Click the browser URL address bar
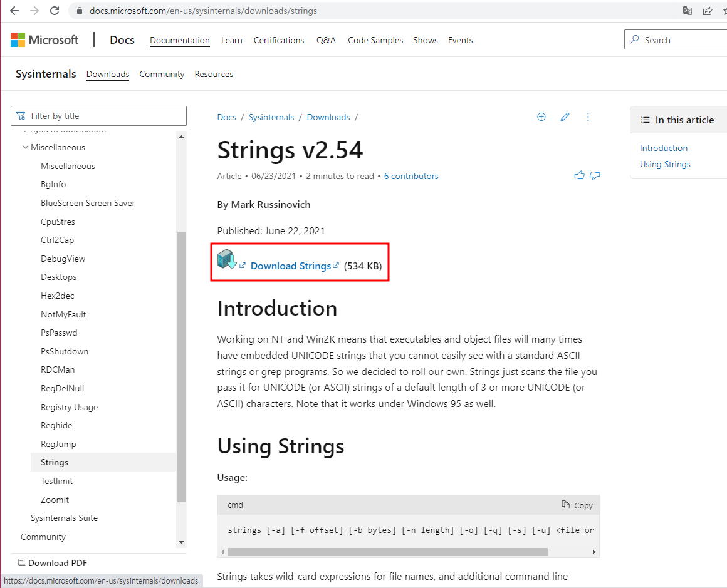The height and width of the screenshot is (588, 727). tap(371, 11)
